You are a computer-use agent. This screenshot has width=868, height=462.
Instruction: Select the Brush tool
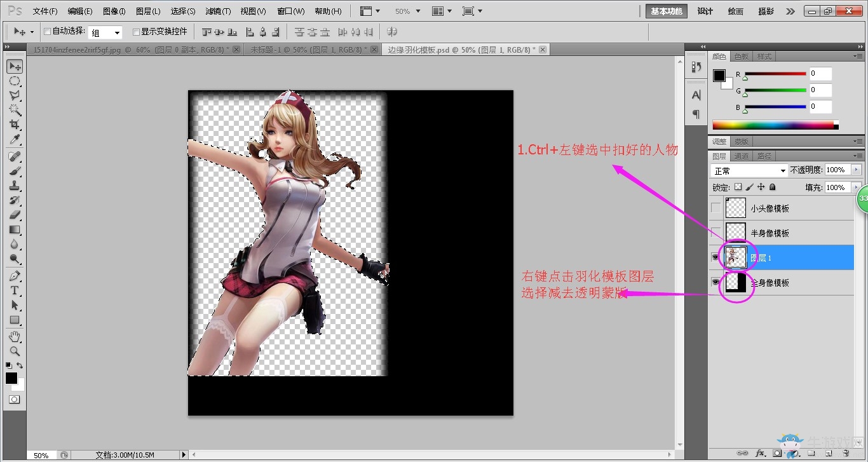14,171
